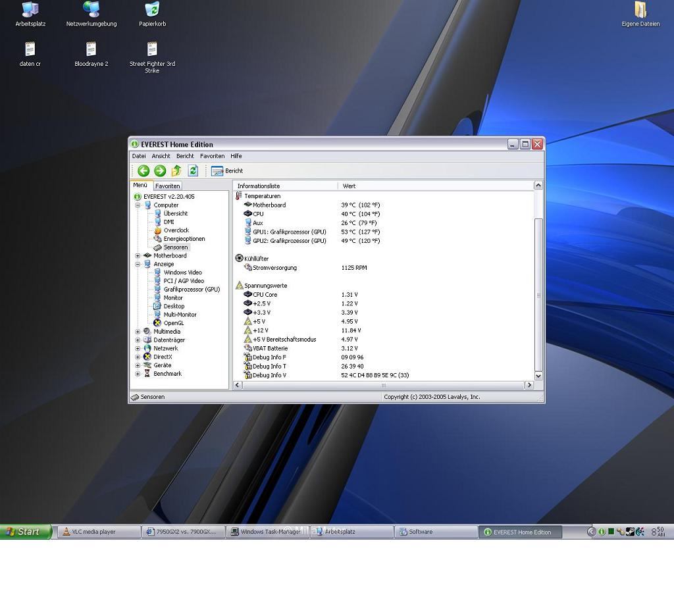The image size is (674, 616).
Task: Select the Street Fighter 3rd Strike file
Action: 152,58
